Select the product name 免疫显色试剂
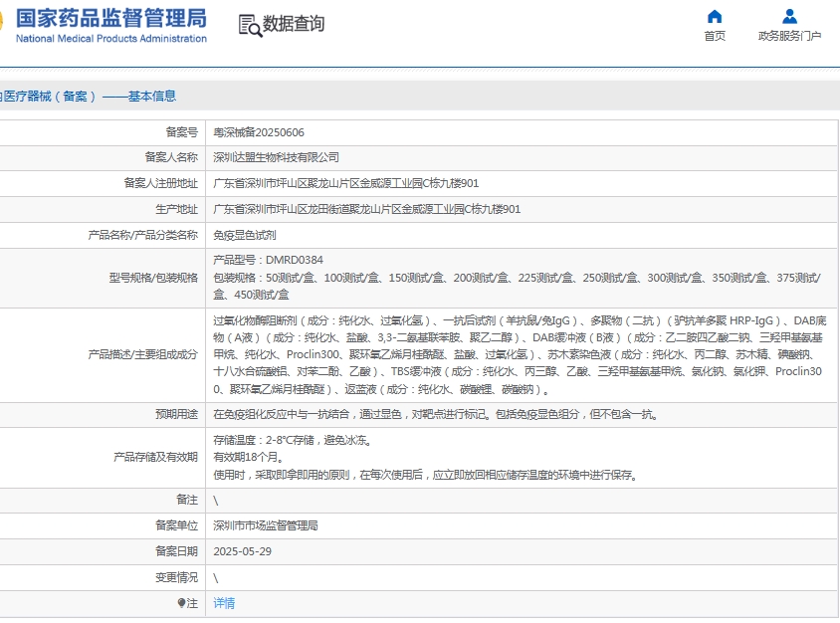This screenshot has height=623, width=840. click(245, 235)
